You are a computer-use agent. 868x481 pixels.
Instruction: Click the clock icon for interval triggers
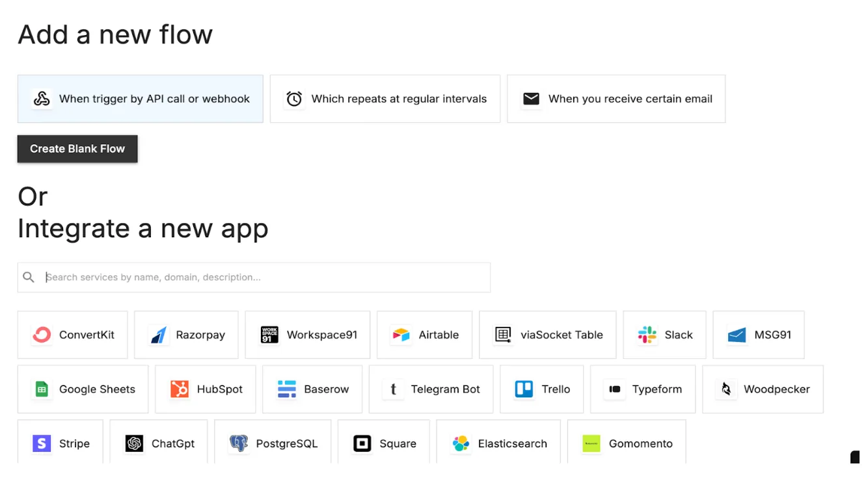tap(294, 99)
